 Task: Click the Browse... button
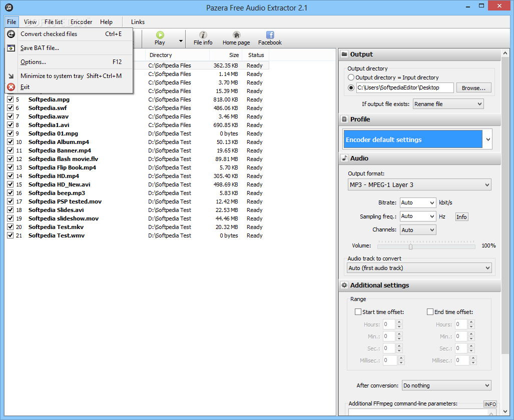click(473, 88)
